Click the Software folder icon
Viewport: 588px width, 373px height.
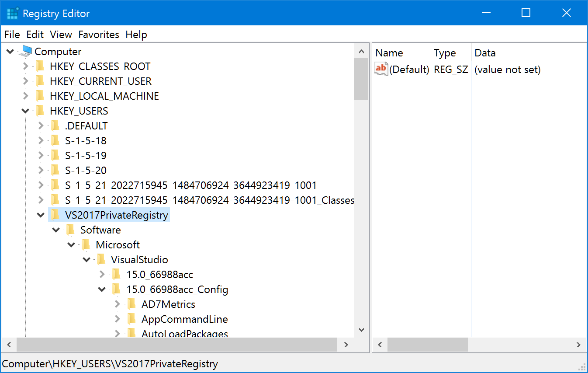point(71,230)
